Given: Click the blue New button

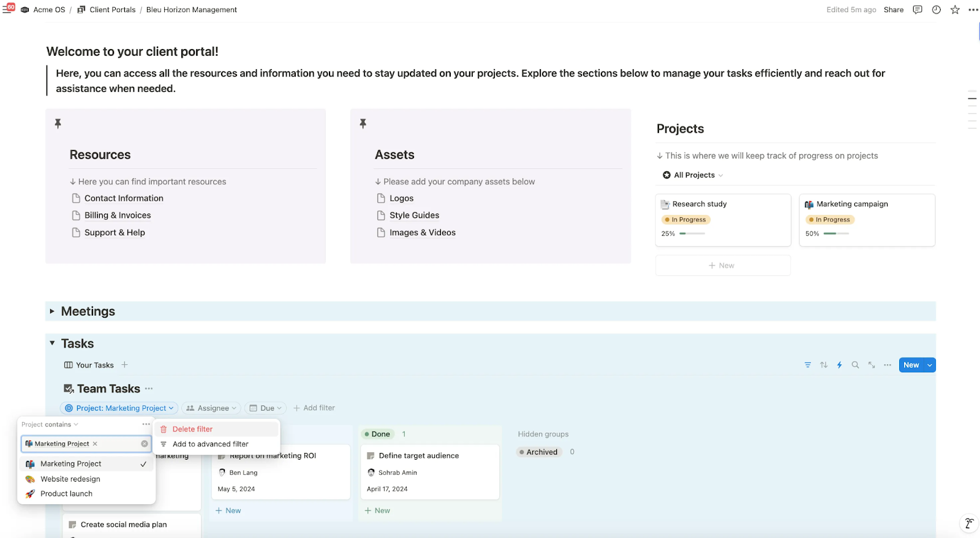Looking at the screenshot, I should coord(911,365).
